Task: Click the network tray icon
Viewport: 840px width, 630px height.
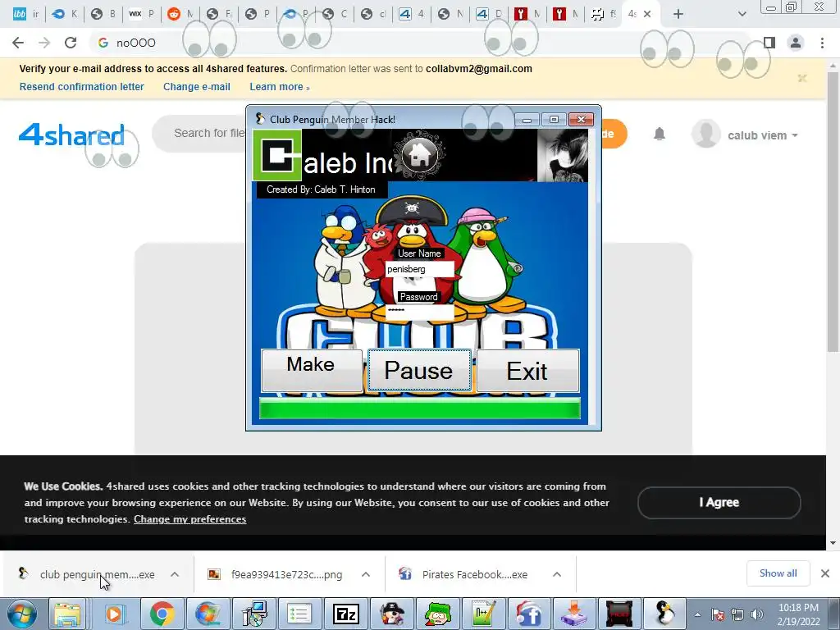Action: tap(737, 614)
